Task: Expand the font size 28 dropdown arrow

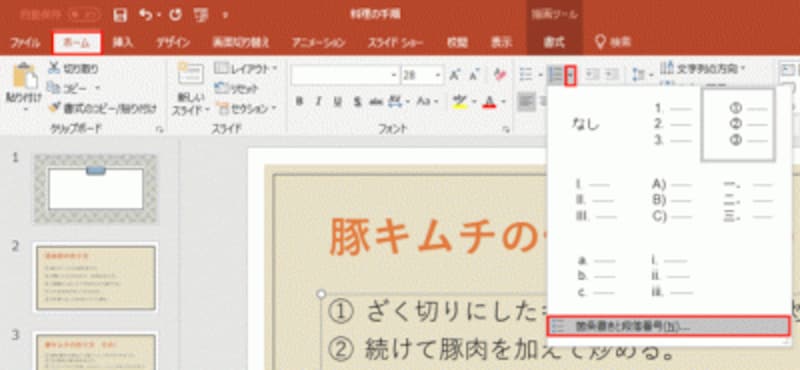Action: coord(438,76)
